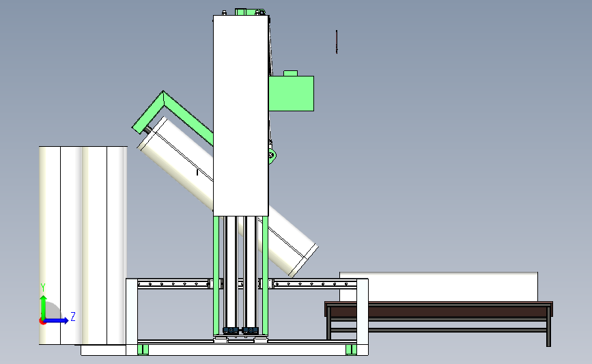Click the blue Z axis arrow
Screen dimensions: 592x364
[x=57, y=320]
